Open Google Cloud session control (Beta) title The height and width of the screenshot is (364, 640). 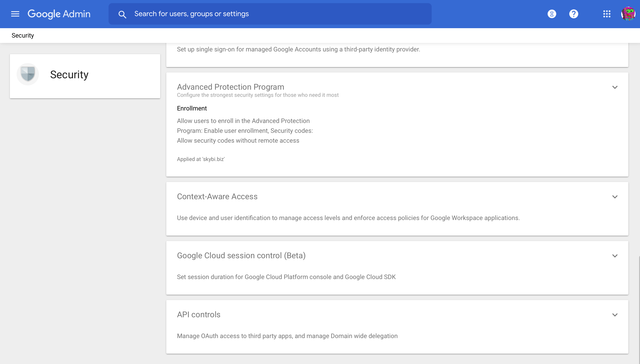tap(241, 256)
